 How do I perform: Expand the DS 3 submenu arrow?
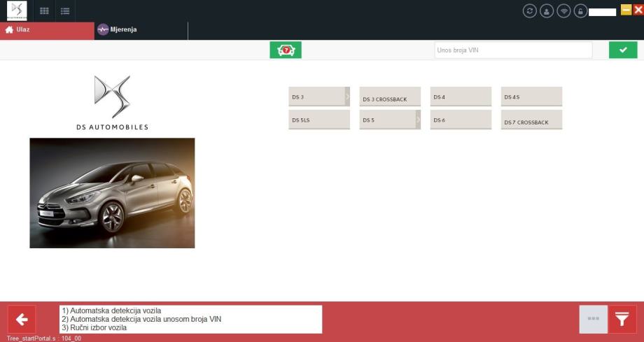click(x=347, y=97)
